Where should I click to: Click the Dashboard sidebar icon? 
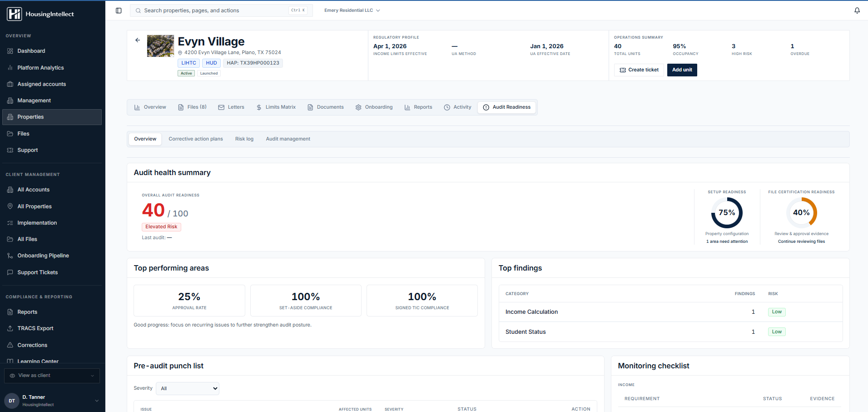click(x=10, y=51)
